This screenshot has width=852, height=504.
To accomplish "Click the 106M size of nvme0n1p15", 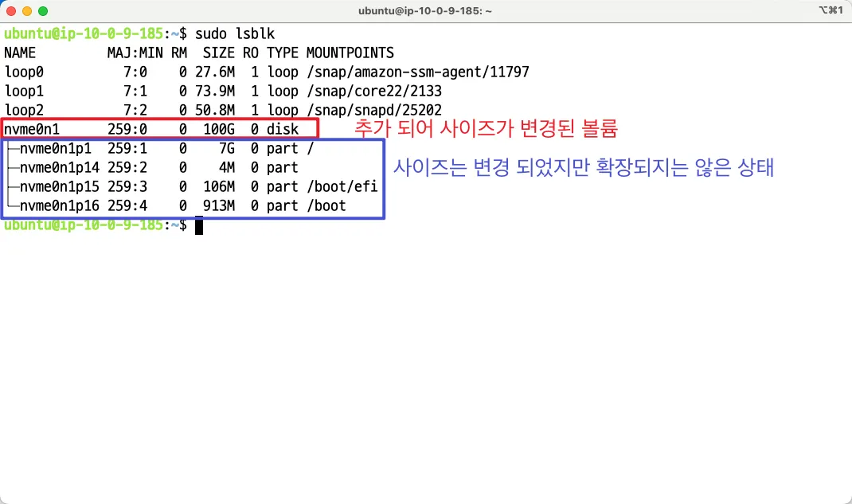I will [x=219, y=187].
